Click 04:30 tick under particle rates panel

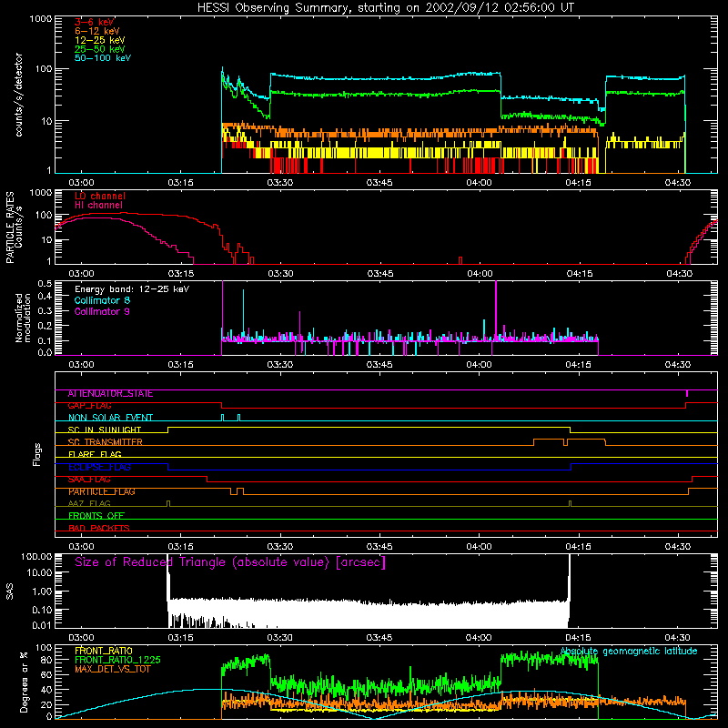tap(679, 274)
